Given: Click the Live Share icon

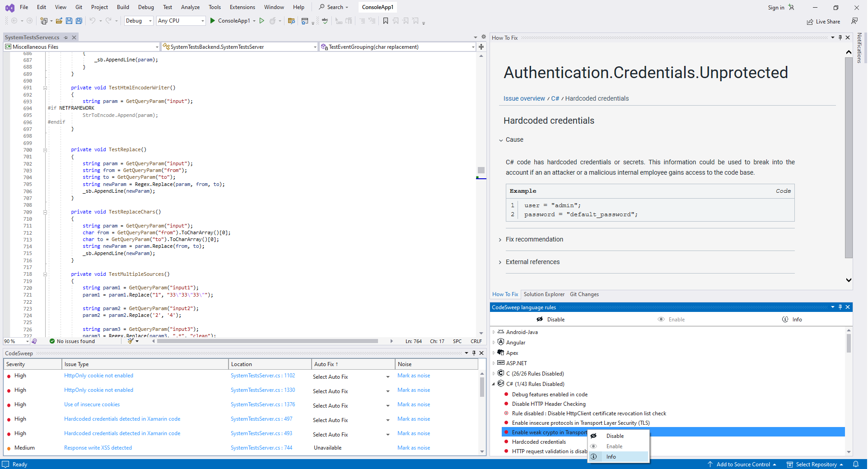Looking at the screenshot, I should click(810, 22).
